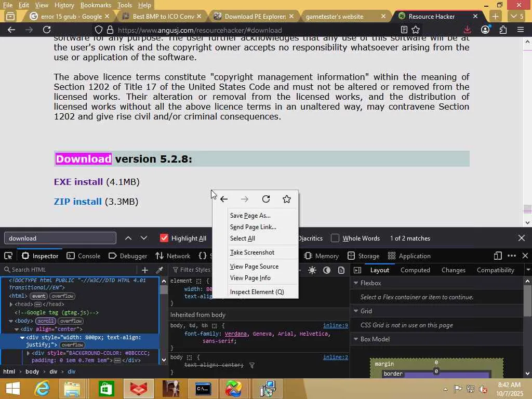532x399 pixels.
Task: Expand the BACKGROUND-COLOR div node
Action: click(28, 353)
